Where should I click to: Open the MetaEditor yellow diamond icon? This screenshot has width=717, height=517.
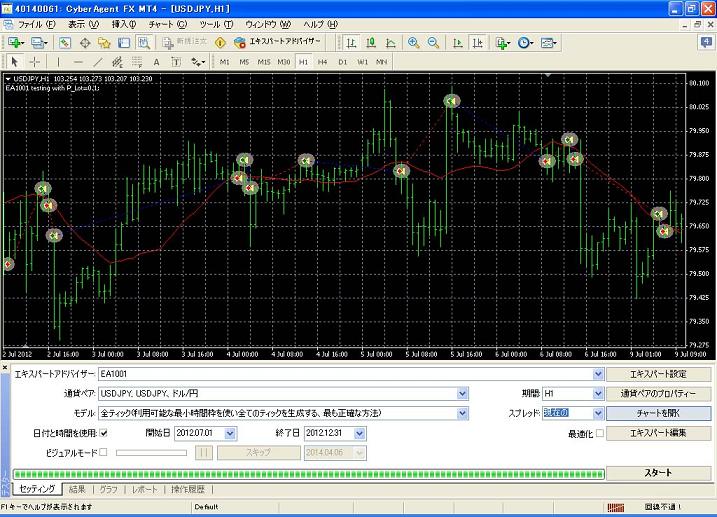click(220, 43)
